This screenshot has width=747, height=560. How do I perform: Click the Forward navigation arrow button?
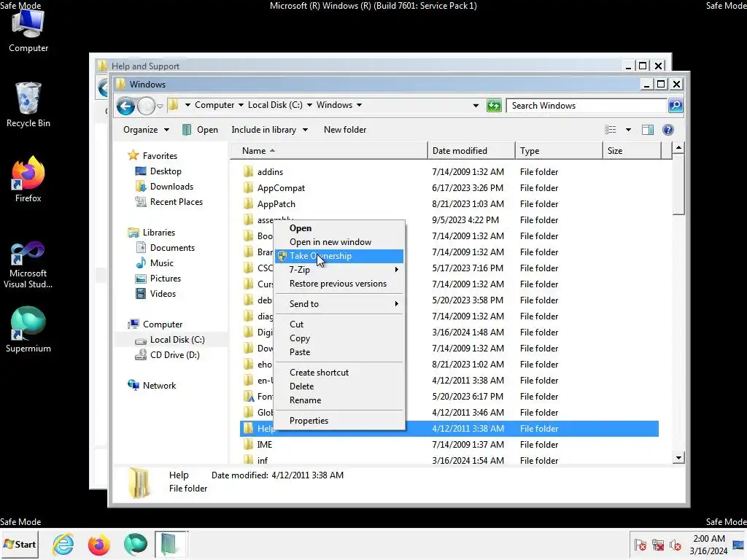coord(146,106)
